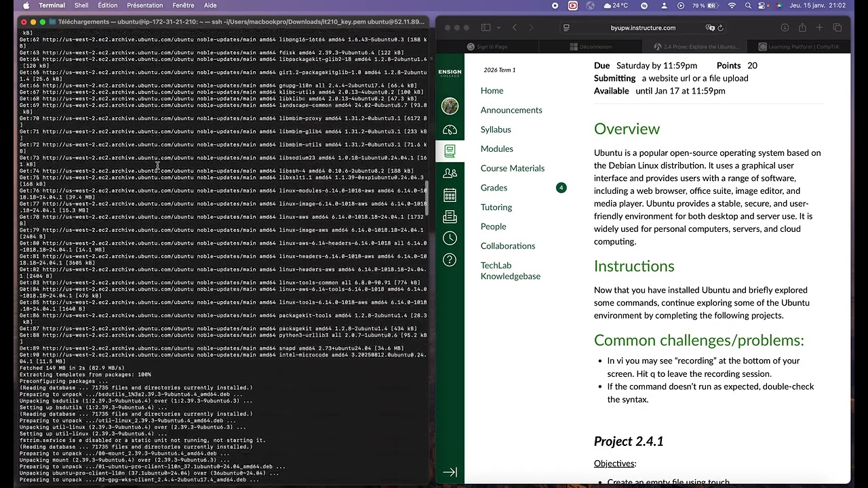Click the byupw.instructure.com address field

pos(643,28)
